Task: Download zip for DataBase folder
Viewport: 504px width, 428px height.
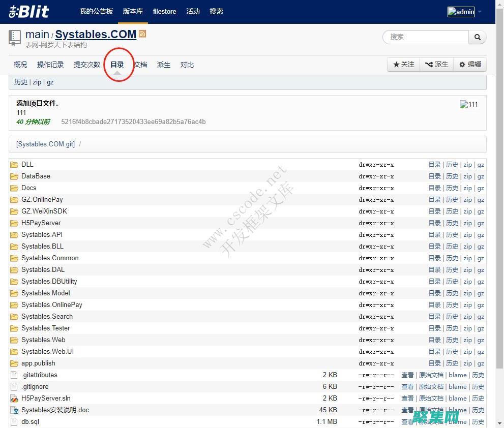Action: pyautogui.click(x=467, y=176)
